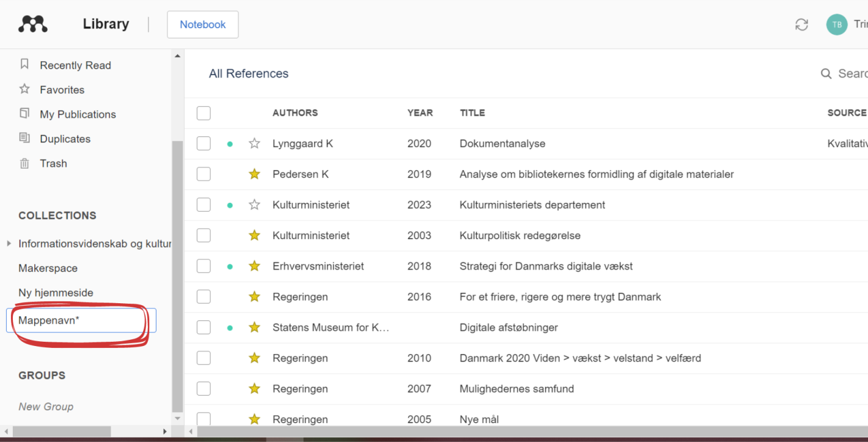Sort references by YEAR column
Screen dimensions: 868x442
(420, 113)
